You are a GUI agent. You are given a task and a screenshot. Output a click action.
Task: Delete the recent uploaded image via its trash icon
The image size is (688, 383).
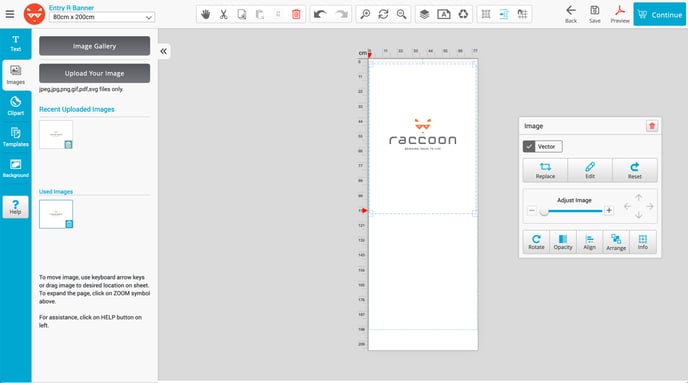(x=68, y=144)
